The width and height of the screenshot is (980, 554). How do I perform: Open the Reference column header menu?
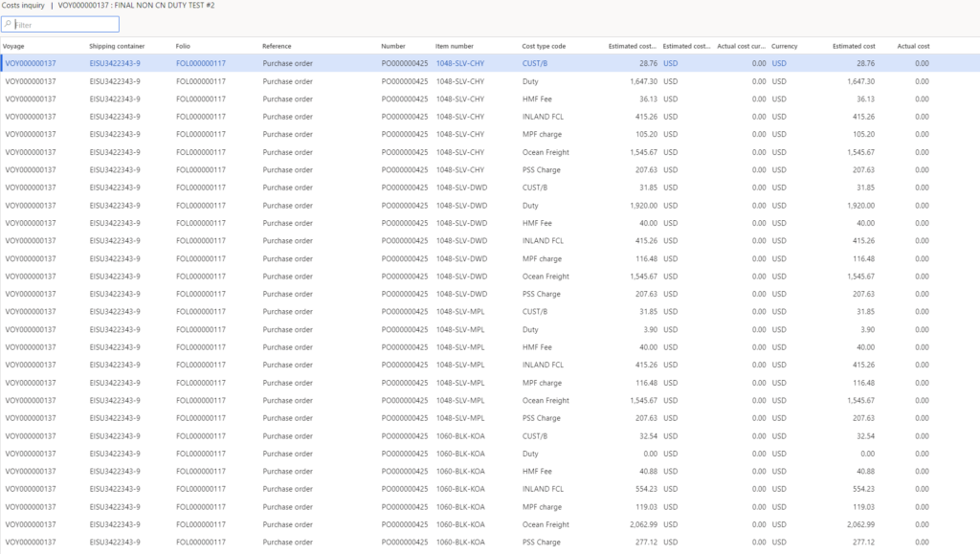[x=277, y=46]
